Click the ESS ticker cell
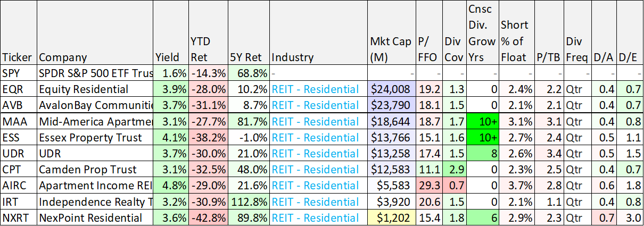The width and height of the screenshot is (644, 226). (x=19, y=137)
